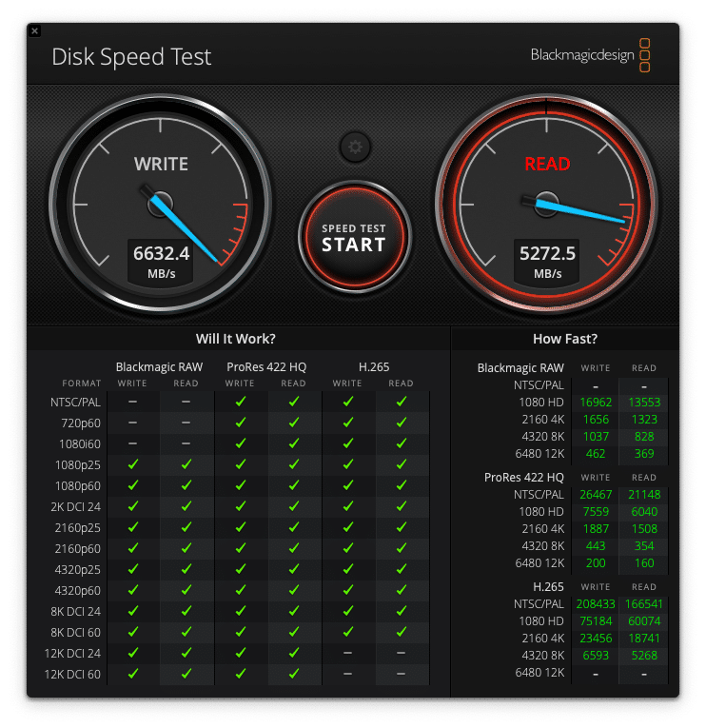Select the How Fast? header

pyautogui.click(x=565, y=339)
